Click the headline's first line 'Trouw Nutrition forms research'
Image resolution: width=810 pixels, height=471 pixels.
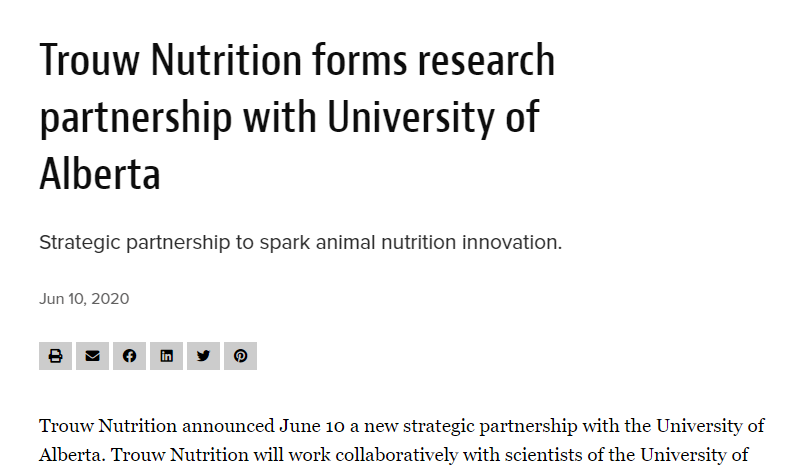click(x=297, y=60)
